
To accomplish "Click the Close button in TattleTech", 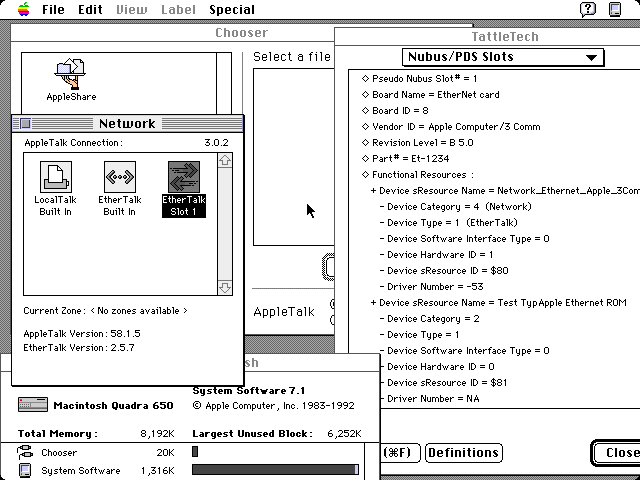I will (x=616, y=453).
